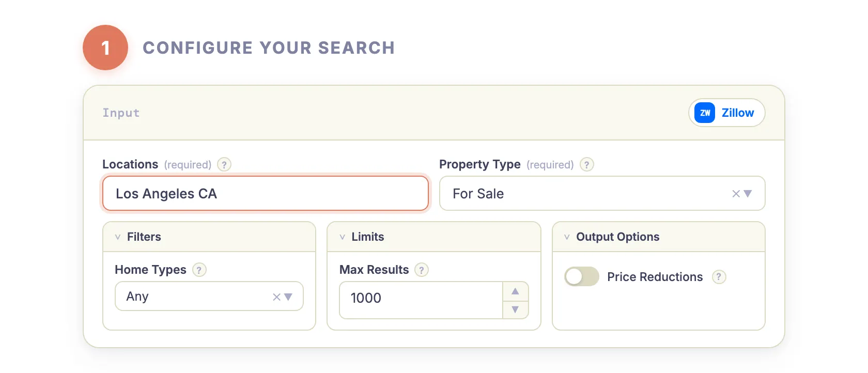Open the Price Reductions help tooltip
Viewport: 868px width, 373px height.
pyautogui.click(x=719, y=277)
